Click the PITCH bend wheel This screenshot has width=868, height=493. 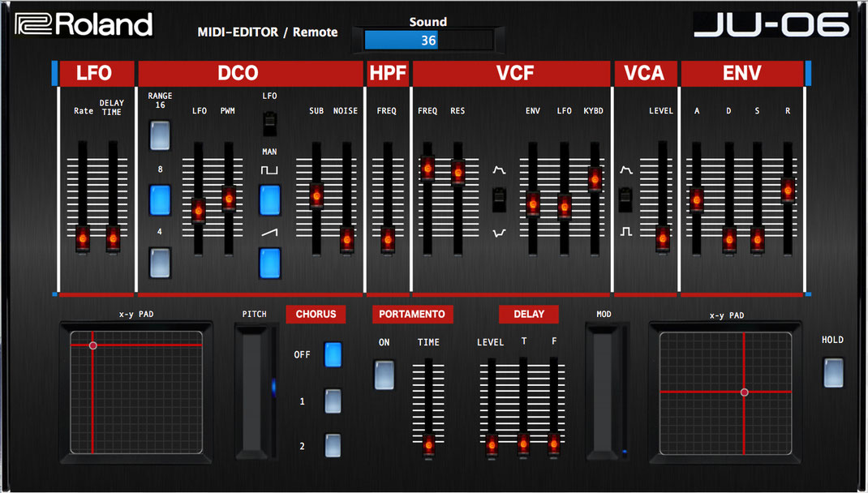[253, 391]
